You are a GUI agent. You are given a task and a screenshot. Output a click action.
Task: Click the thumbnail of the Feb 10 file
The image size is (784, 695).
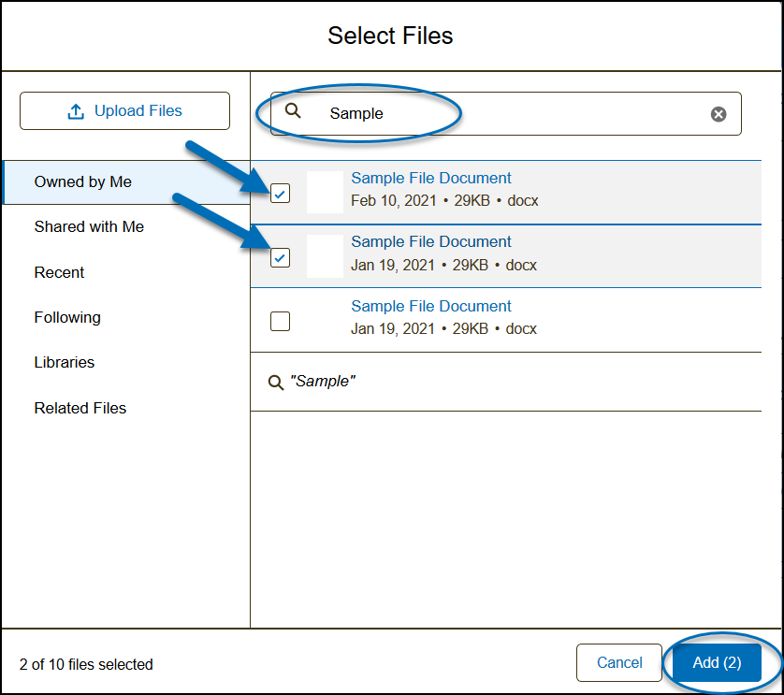325,193
